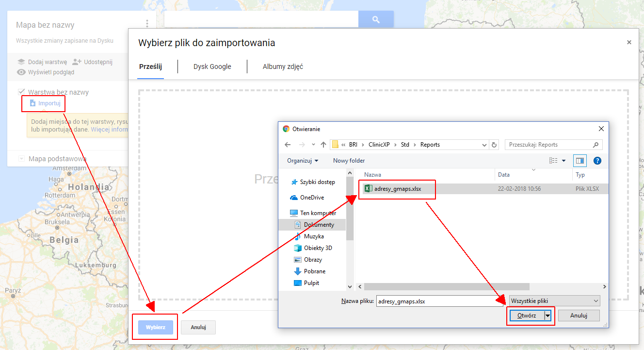Click the Więcej informacji link

[110, 130]
